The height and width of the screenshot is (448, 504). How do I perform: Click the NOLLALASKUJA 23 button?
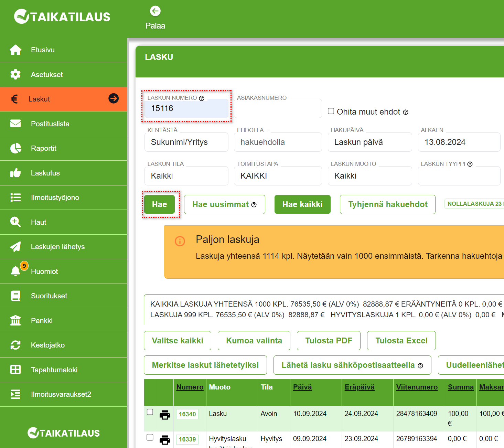474,204
